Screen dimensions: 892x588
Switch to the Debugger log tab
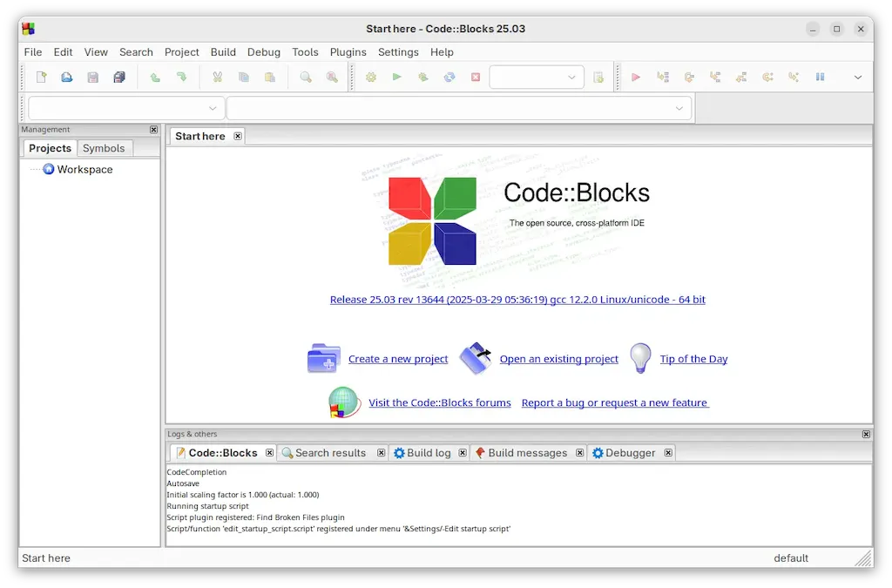tap(630, 453)
